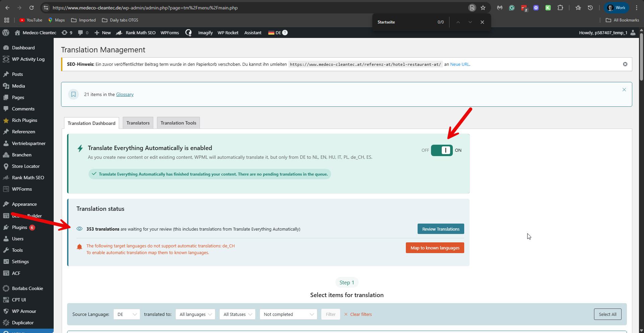This screenshot has width=644, height=333.
Task: Open DE language switcher in admin bar
Action: (275, 33)
